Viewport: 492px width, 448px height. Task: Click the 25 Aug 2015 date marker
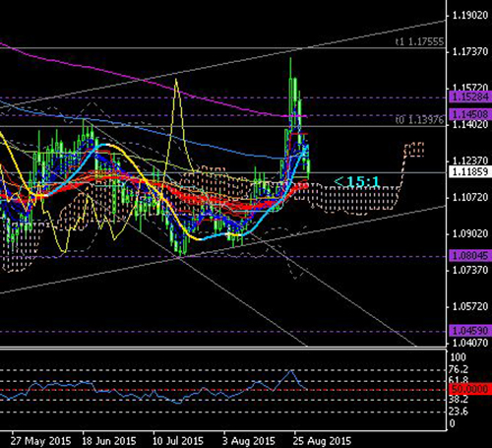322,440
